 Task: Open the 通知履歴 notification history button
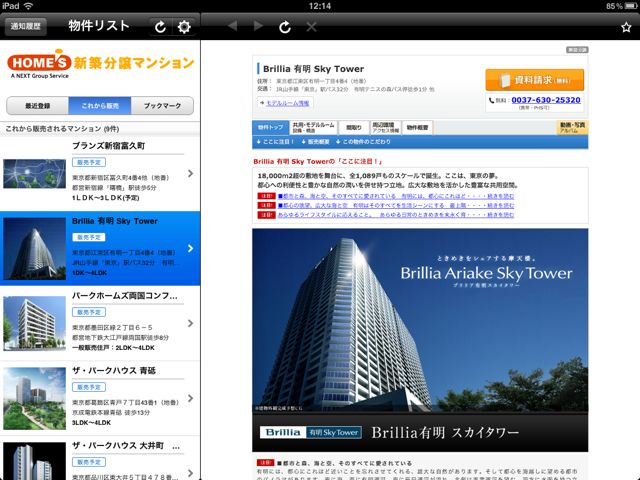tap(26, 27)
